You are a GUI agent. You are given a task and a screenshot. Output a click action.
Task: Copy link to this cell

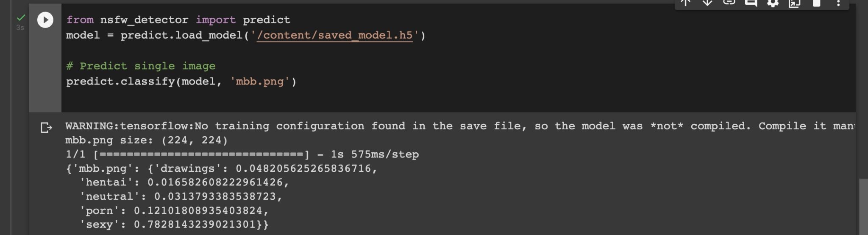pos(729,3)
